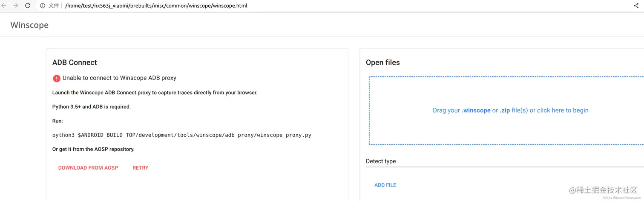The image size is (644, 201).
Task: Open the Detect type dropdown
Action: (x=505, y=161)
